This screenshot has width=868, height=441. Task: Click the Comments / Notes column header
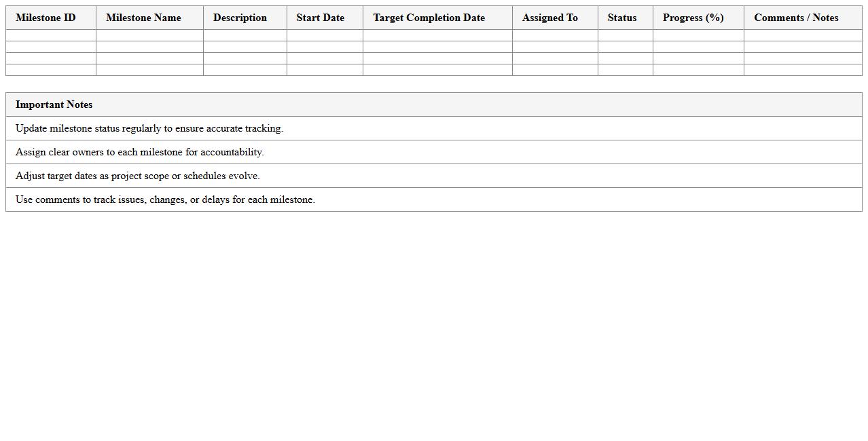796,18
